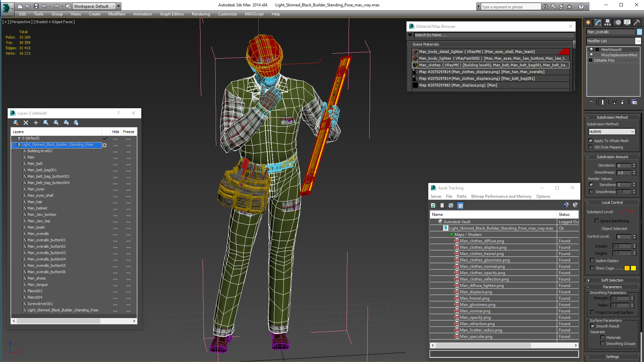Open the NURMS subdivision method dropdown

point(612,132)
